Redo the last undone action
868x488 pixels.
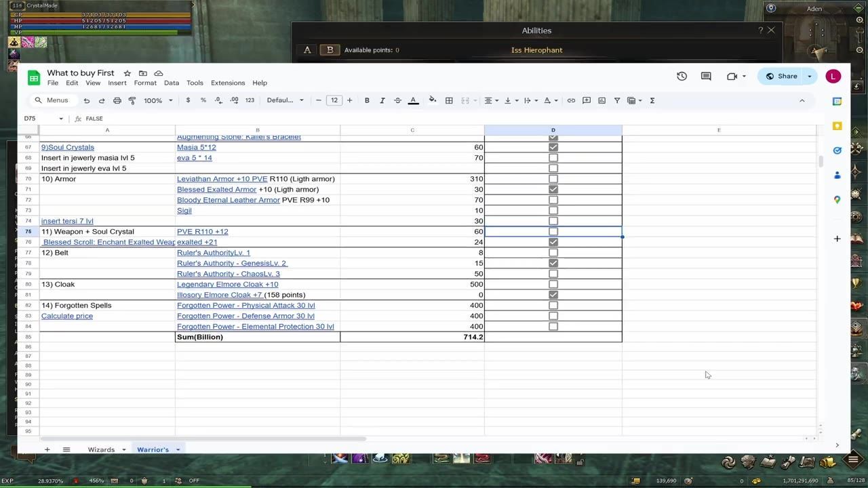[102, 100]
